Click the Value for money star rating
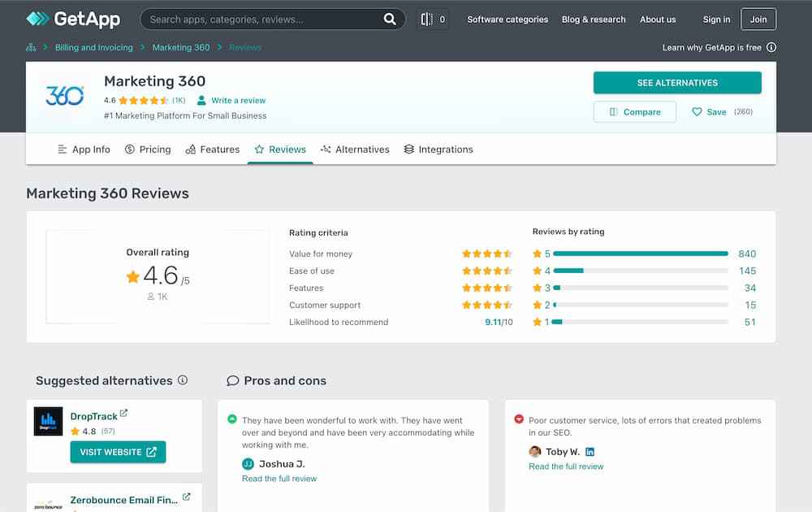 (x=486, y=254)
